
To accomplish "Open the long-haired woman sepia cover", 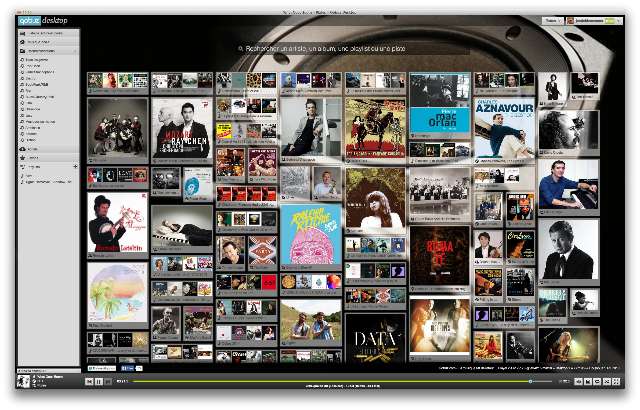I will pos(376,198).
